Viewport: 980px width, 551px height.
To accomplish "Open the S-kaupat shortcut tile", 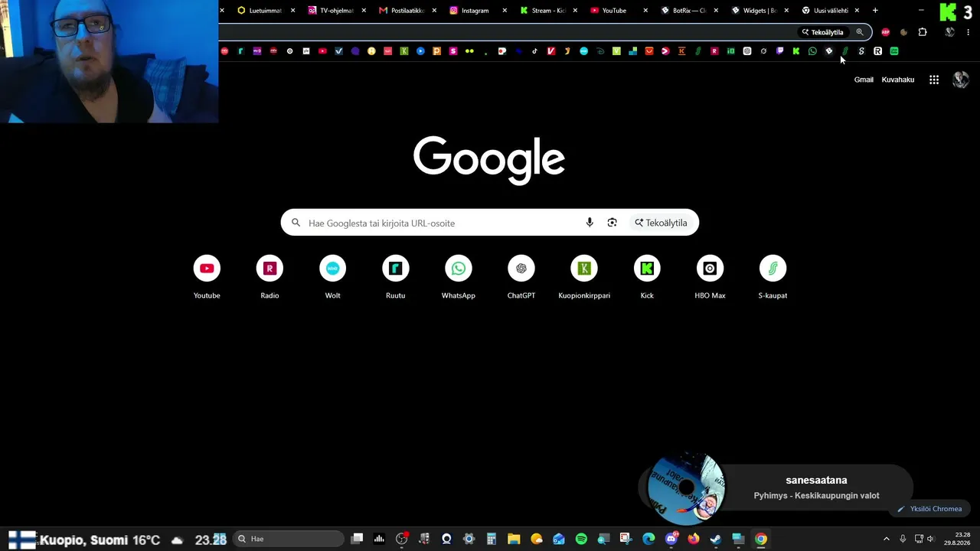I will (773, 277).
